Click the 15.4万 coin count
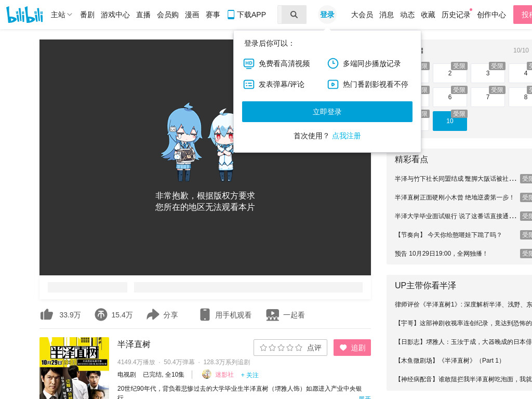Viewport: 532px width, 399px height. point(122,315)
